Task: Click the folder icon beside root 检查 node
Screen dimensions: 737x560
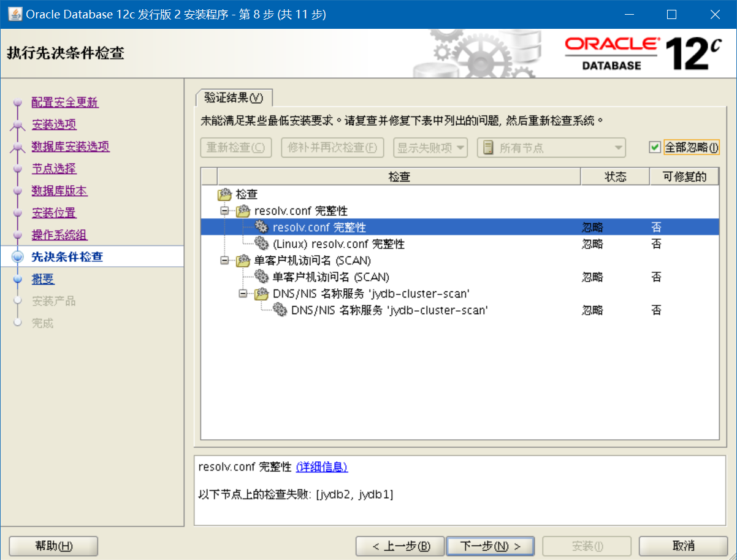Action: click(224, 194)
